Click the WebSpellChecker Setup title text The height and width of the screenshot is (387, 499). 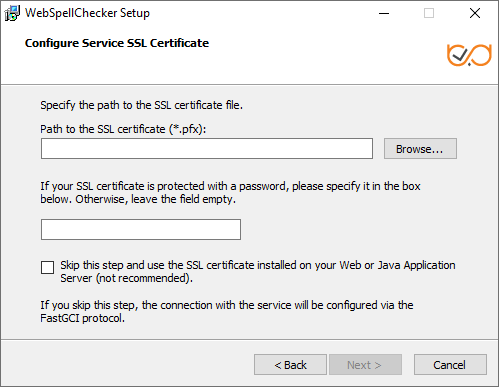point(87,13)
